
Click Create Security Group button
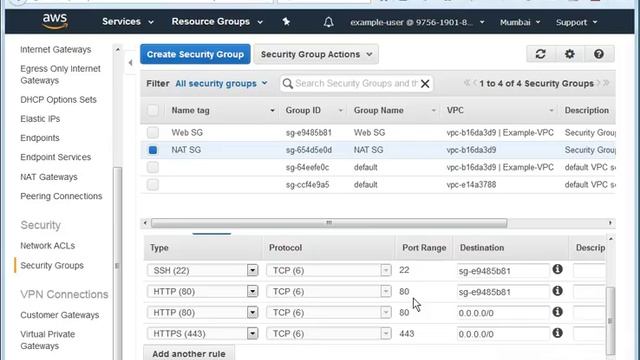(x=195, y=54)
